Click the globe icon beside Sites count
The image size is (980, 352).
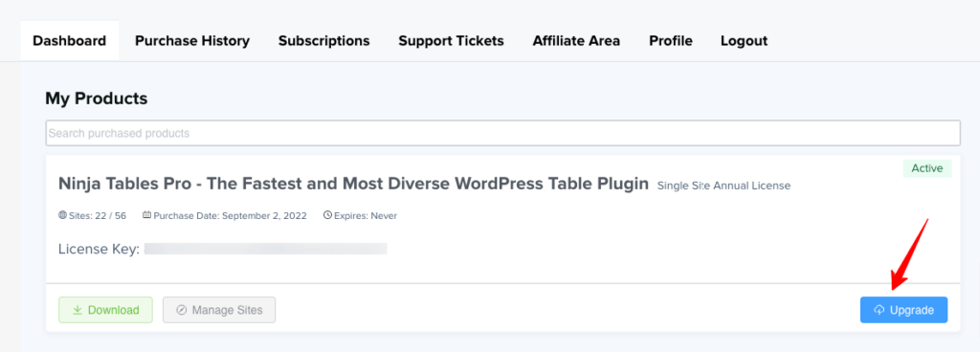tap(62, 215)
